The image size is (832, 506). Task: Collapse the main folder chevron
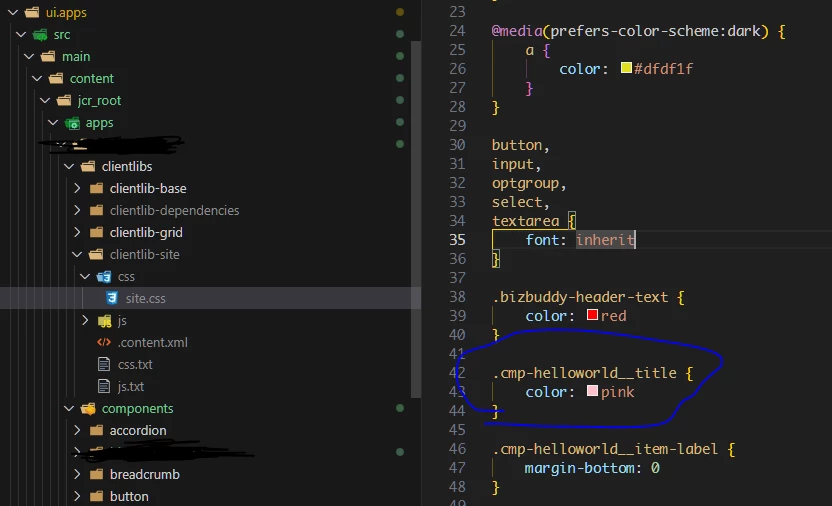pyautogui.click(x=29, y=56)
